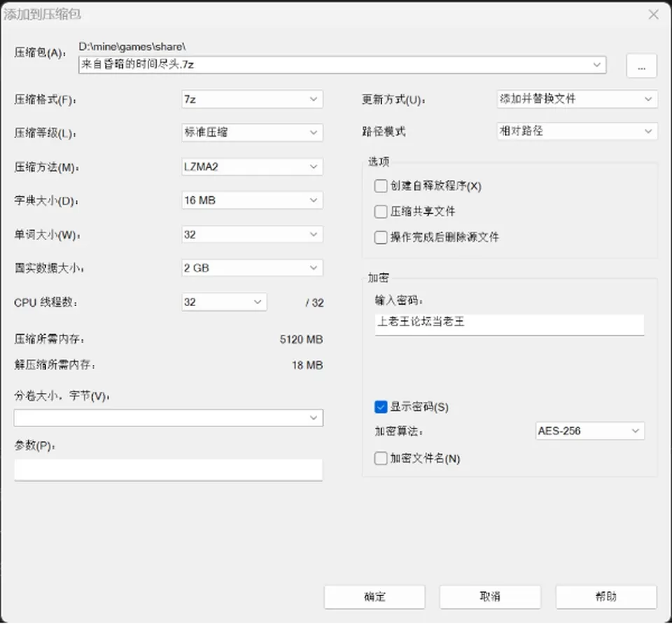Screen dimensions: 672x624
Task: Open the CPU 线程数 dropdown
Action: (224, 303)
